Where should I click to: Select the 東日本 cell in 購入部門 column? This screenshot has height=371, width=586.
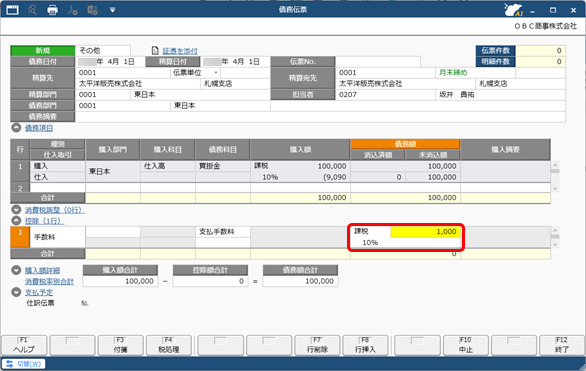click(x=112, y=171)
